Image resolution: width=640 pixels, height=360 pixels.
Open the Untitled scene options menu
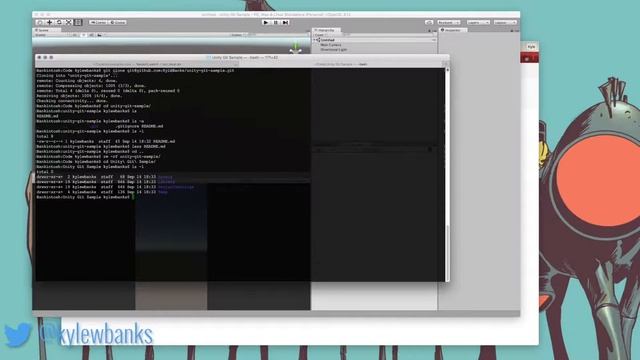[434, 40]
